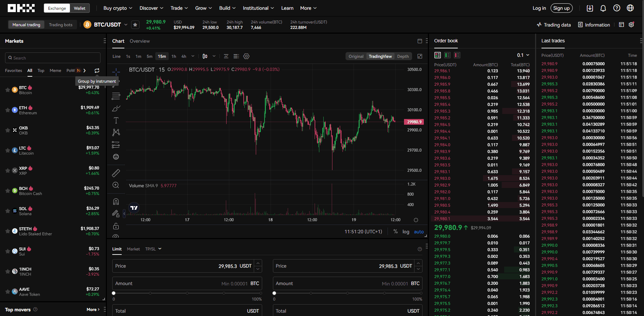Select the Favorites markets tab
Viewport: 644px width, 316px height.
pyautogui.click(x=13, y=71)
